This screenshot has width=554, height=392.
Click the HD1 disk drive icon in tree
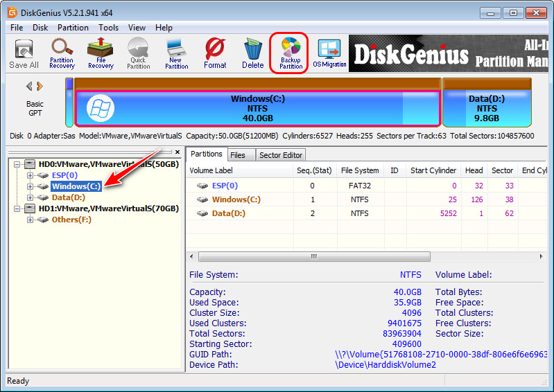coord(30,208)
